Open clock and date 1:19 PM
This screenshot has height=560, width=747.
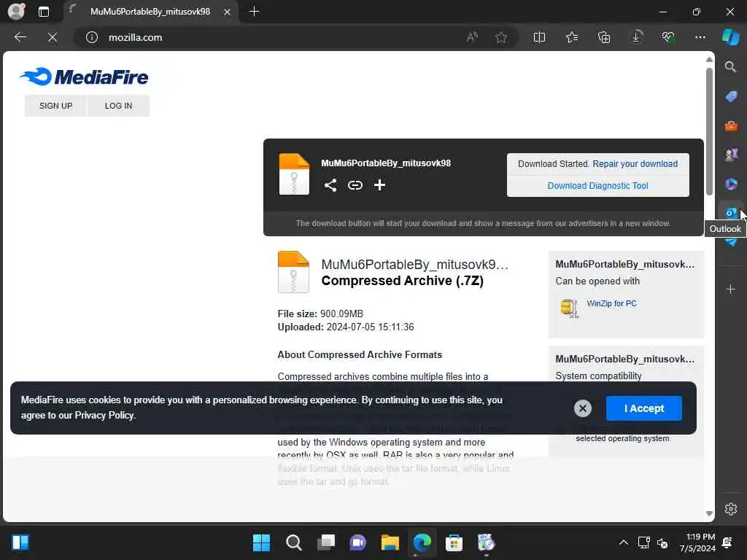697,542
